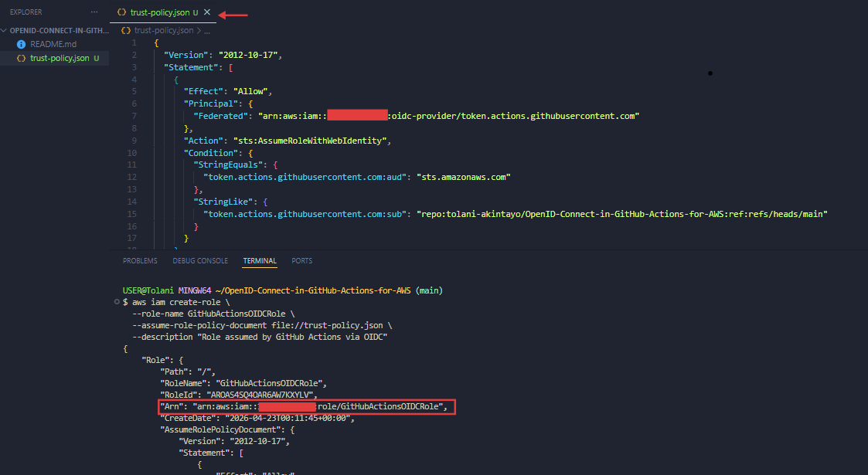The width and height of the screenshot is (868, 475).
Task: Expand the breadcrumb ellipsis to show JSON path
Action: coord(209,29)
